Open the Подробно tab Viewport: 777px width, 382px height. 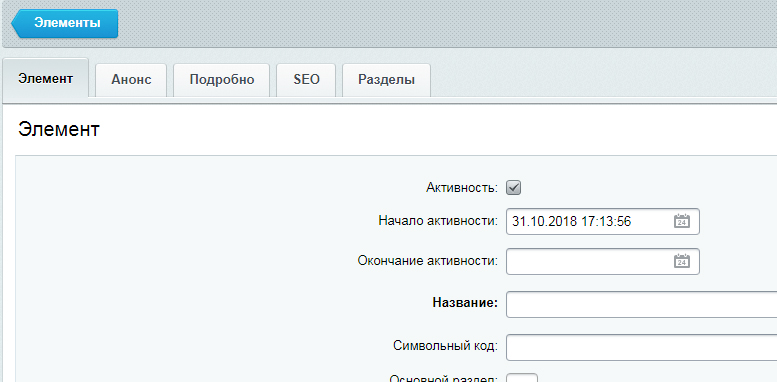(x=222, y=80)
